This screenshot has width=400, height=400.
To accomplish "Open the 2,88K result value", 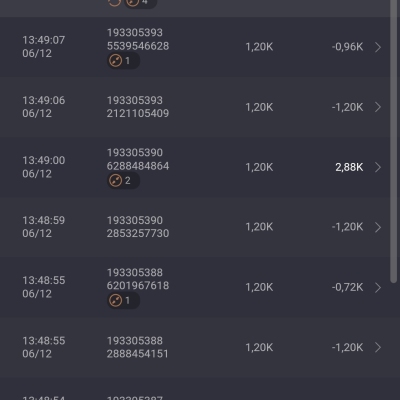I will [349, 167].
